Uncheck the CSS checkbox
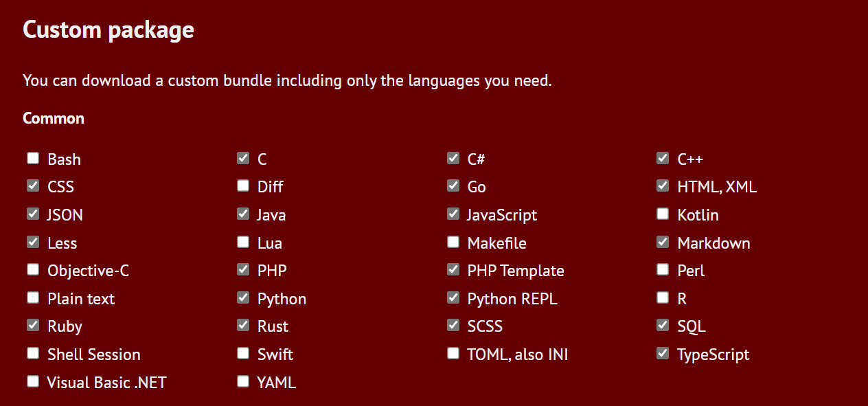Viewport: 868px width, 406px height. pos(33,186)
